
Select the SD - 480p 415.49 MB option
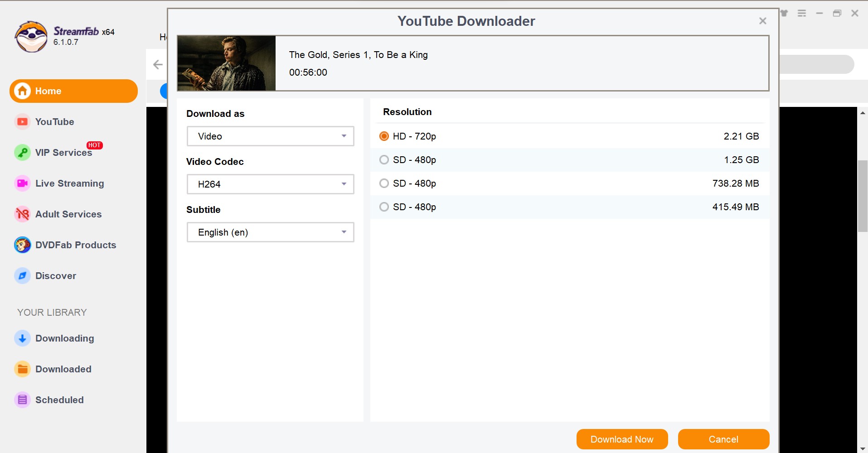(570, 207)
